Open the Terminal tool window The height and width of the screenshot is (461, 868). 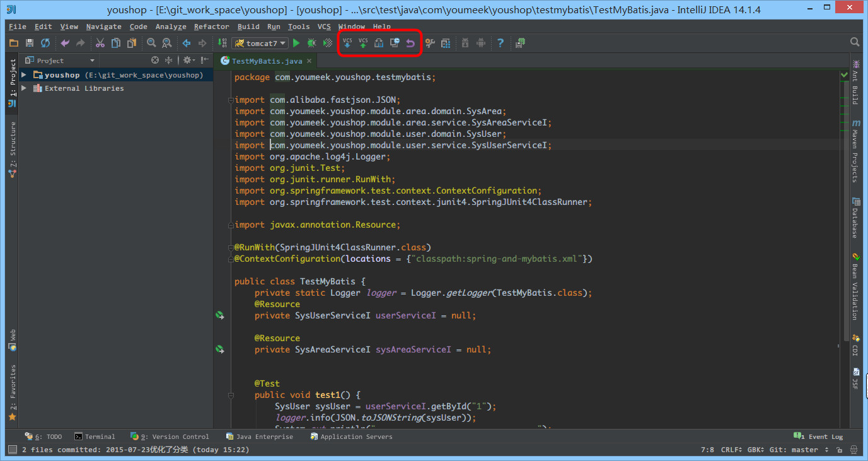pos(95,436)
